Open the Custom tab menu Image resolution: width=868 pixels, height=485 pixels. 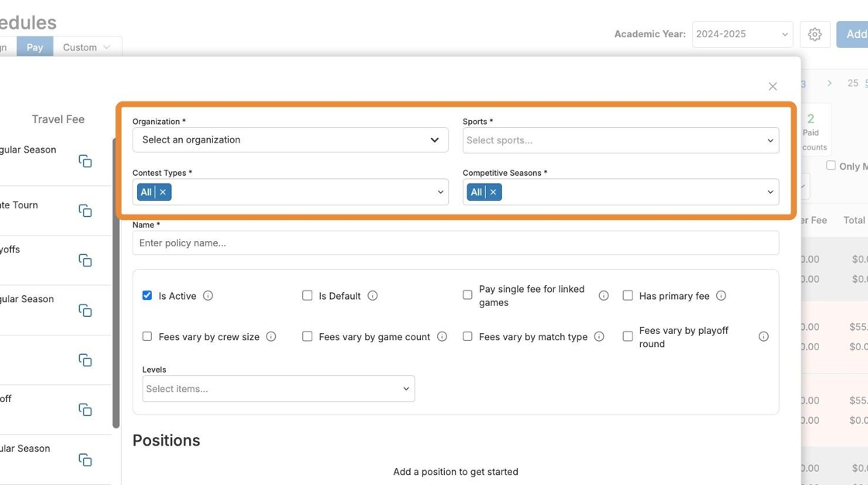click(87, 47)
